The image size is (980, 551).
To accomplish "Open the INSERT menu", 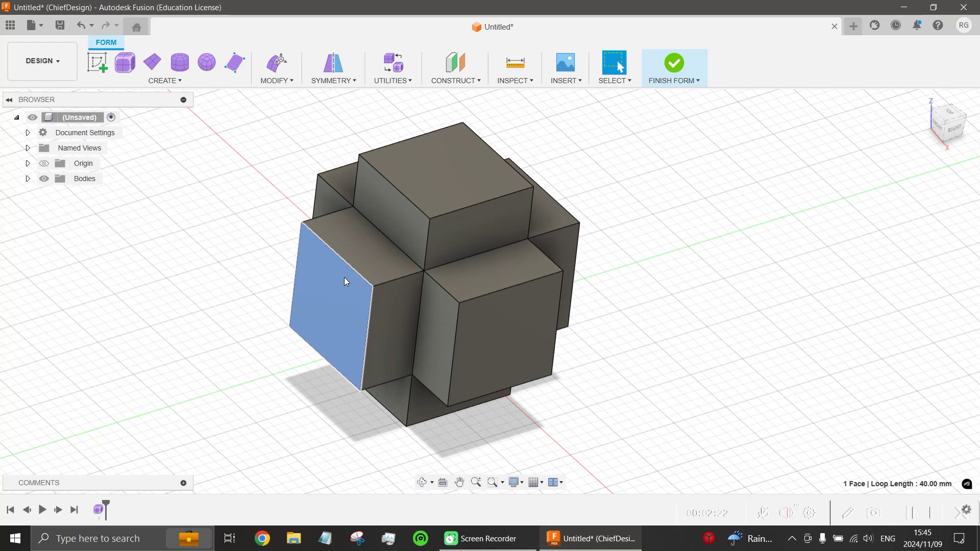I will point(566,81).
